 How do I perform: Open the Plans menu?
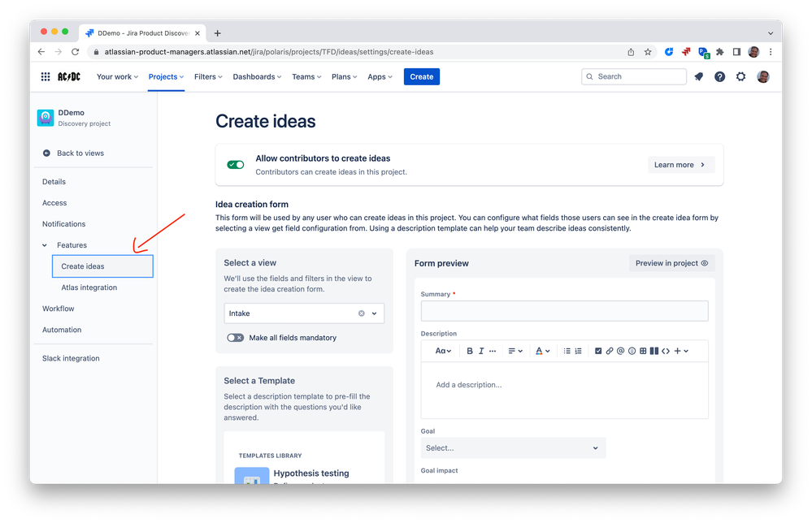point(345,76)
